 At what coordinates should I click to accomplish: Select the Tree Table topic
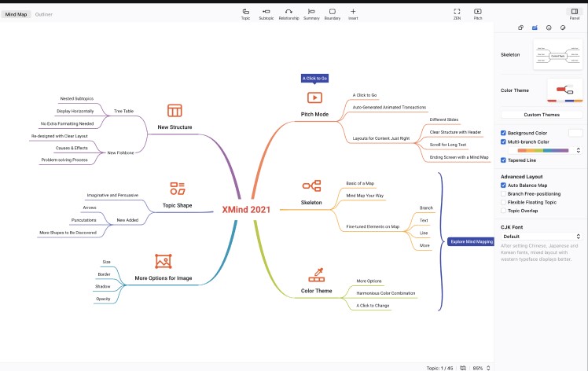[x=123, y=111]
